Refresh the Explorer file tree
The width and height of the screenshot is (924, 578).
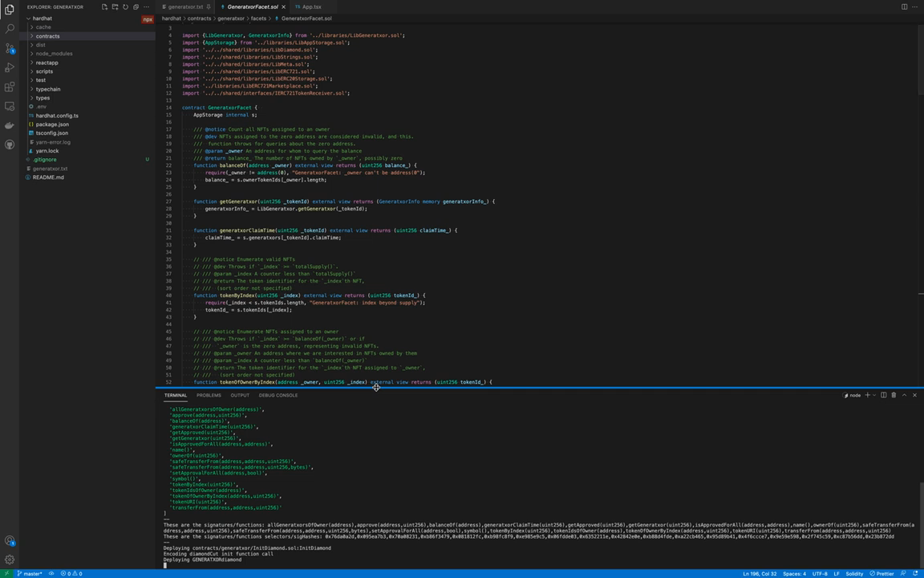pyautogui.click(x=125, y=7)
